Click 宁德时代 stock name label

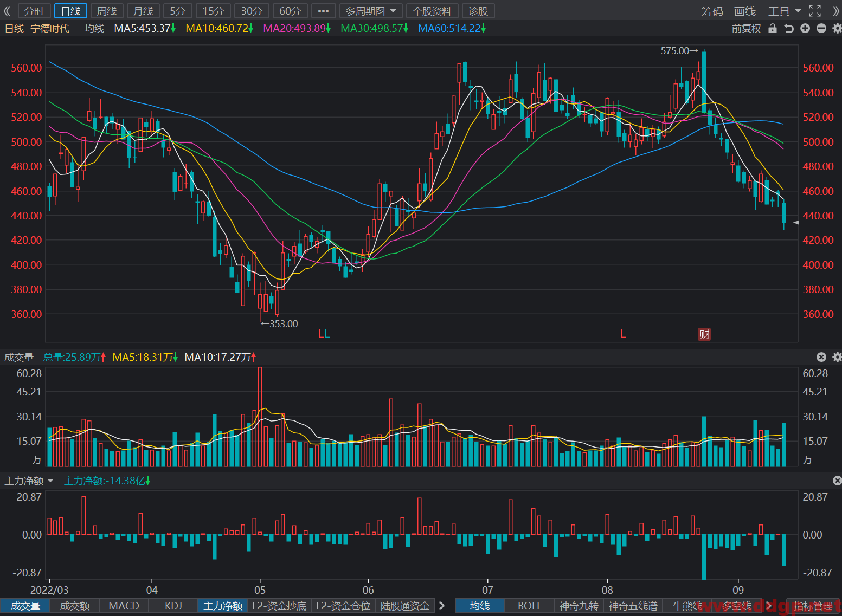(x=50, y=28)
